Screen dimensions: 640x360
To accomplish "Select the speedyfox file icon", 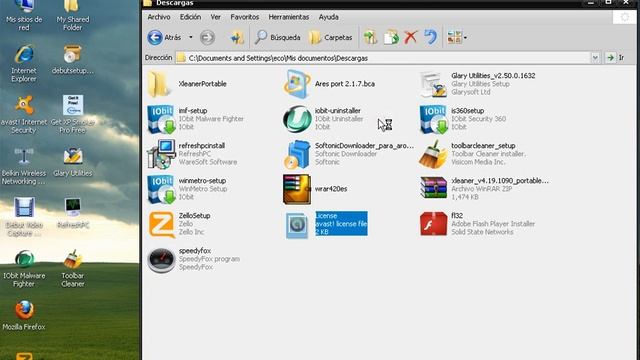I will click(161, 260).
